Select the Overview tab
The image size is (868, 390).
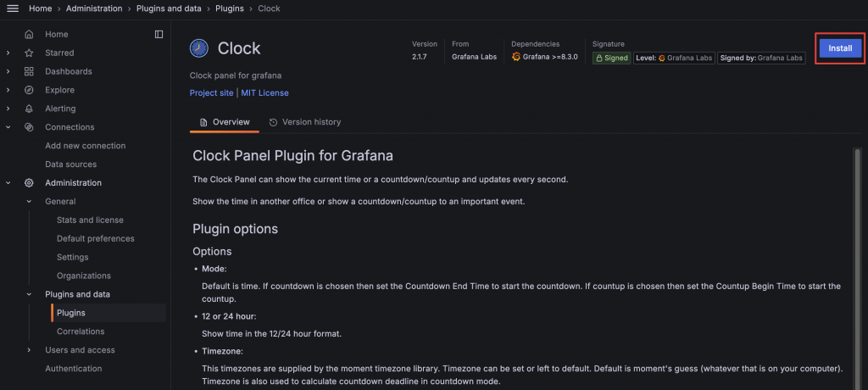tap(225, 122)
